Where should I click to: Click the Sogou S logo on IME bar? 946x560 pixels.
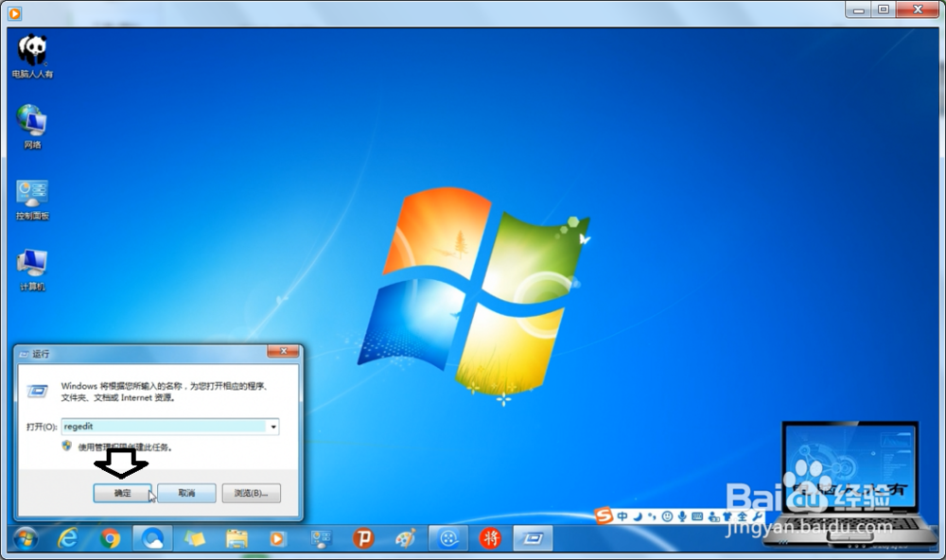coord(604,516)
